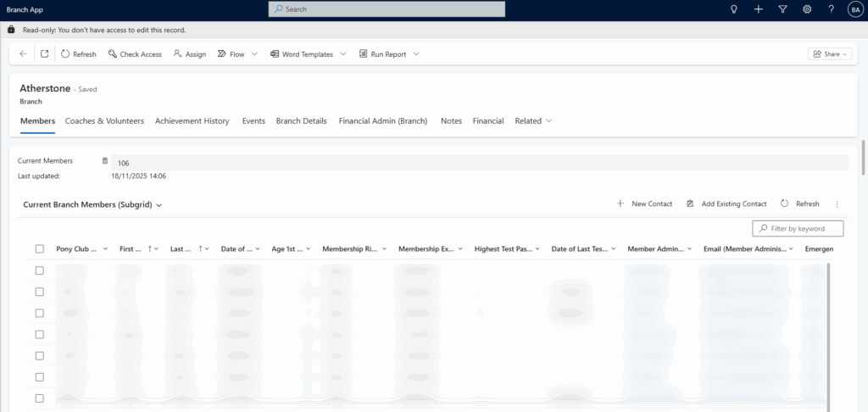Click the plus quick create icon
The image size is (868, 412).
point(759,9)
